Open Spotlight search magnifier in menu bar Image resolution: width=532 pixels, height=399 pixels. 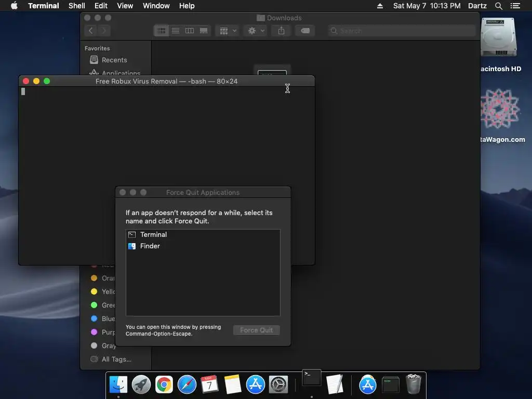coord(498,6)
